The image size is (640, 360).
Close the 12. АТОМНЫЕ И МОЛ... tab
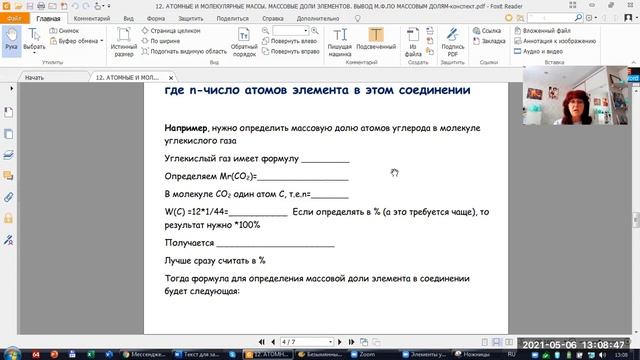(171, 78)
